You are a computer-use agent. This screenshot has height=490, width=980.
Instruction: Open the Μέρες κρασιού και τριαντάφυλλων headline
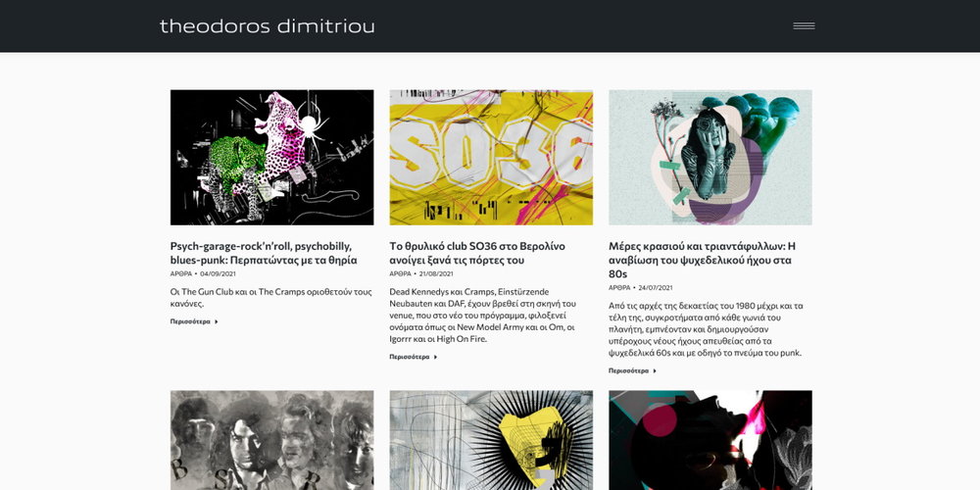pyautogui.click(x=702, y=260)
